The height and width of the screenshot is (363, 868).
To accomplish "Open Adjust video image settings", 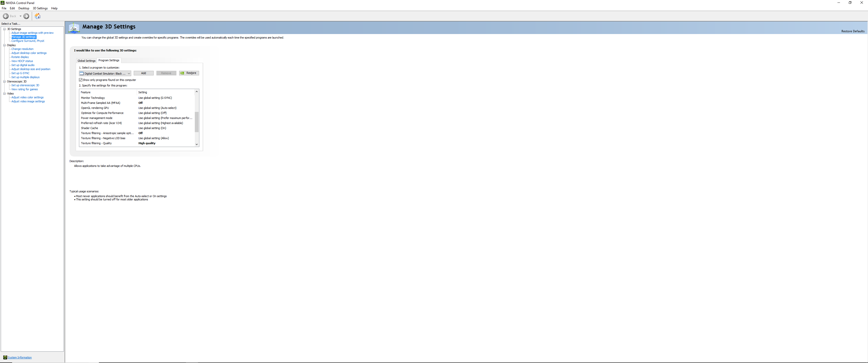I will coord(28,102).
